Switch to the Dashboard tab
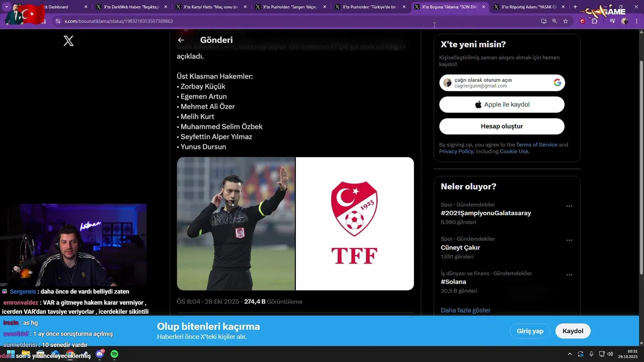Viewport: 644px width, 362px height. click(55, 7)
